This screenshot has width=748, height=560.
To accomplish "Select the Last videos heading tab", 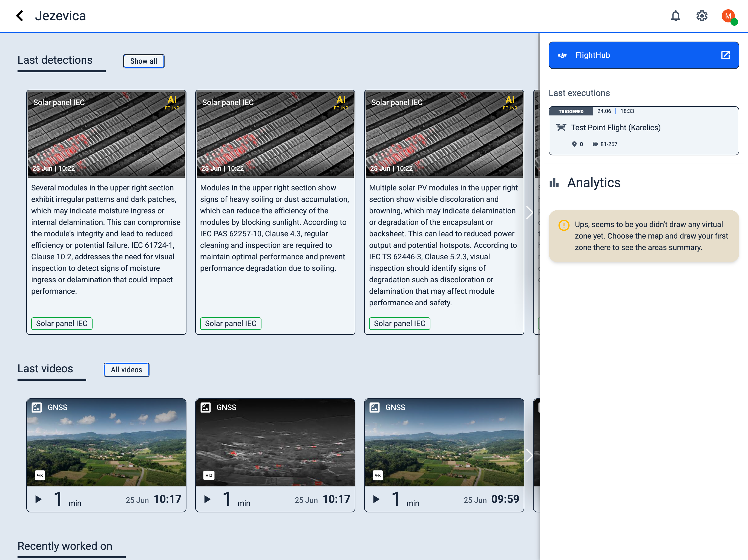I will click(x=45, y=369).
